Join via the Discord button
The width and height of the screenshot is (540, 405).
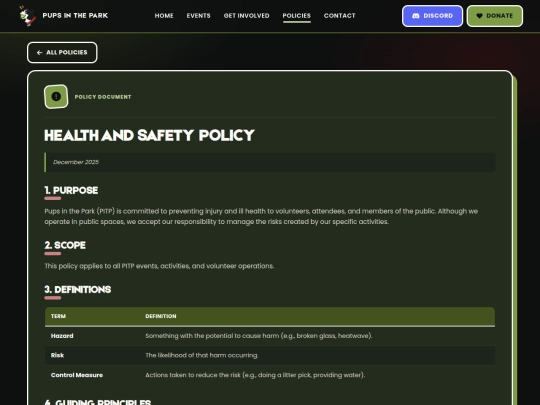[433, 16]
